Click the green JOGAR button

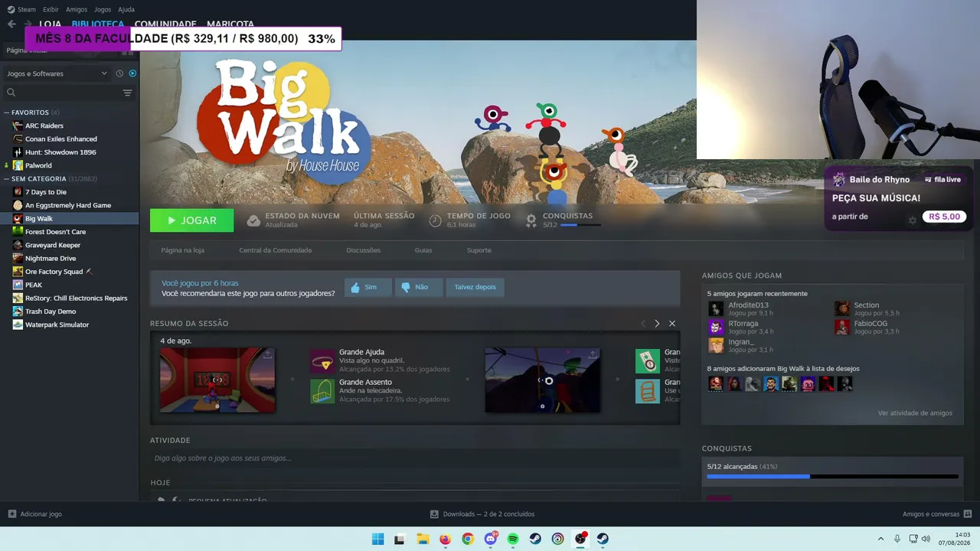pyautogui.click(x=192, y=220)
